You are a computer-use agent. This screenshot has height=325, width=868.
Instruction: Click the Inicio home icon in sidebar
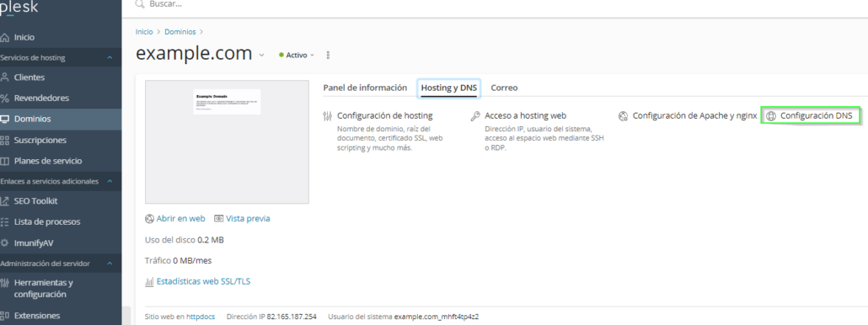click(5, 38)
